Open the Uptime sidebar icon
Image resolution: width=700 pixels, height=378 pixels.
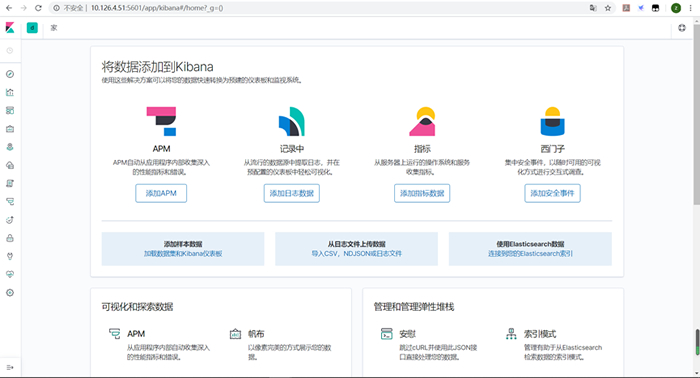click(10, 220)
